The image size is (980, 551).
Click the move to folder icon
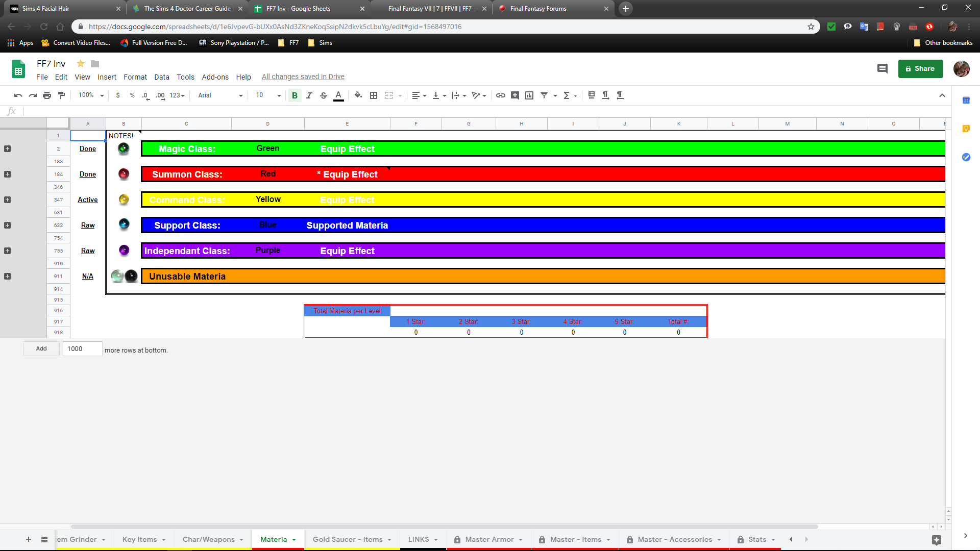point(95,64)
